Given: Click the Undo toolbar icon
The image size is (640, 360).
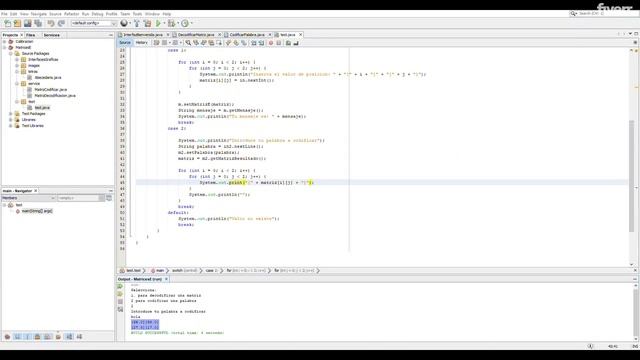Looking at the screenshot, I should pyautogui.click(x=51, y=24).
